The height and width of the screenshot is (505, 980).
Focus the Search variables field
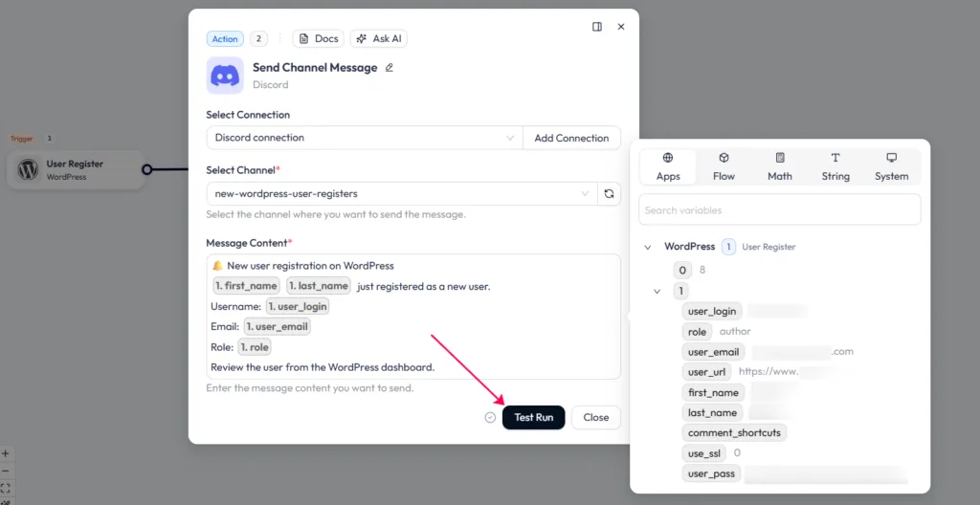coord(779,210)
